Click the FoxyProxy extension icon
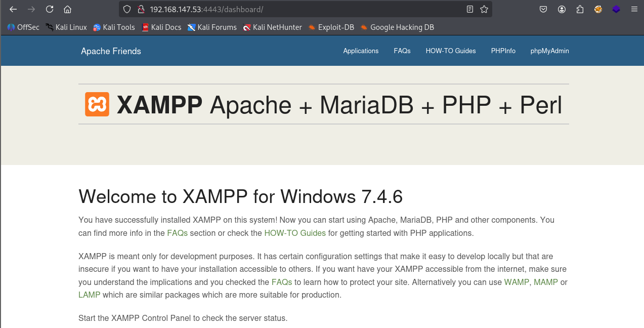644x328 pixels. tap(598, 9)
